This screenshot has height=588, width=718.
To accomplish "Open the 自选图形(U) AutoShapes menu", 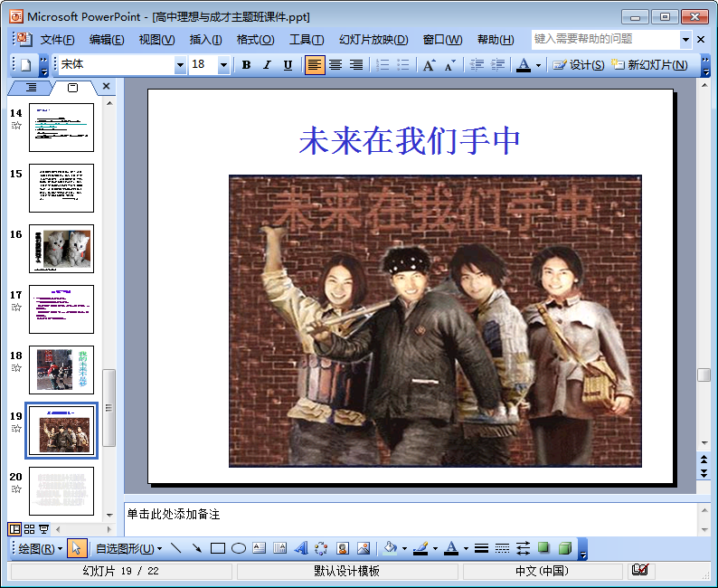I will pyautogui.click(x=128, y=548).
